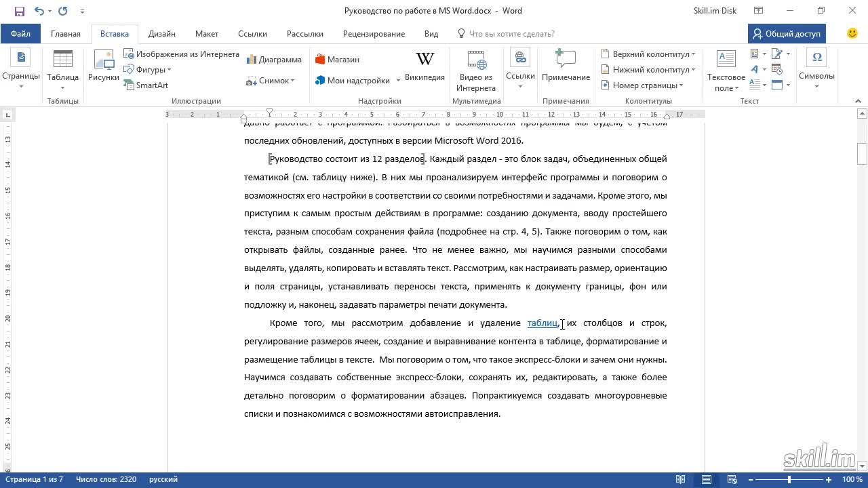868x488 pixels.
Task: Click the WordArt icon
Action: pos(758,69)
